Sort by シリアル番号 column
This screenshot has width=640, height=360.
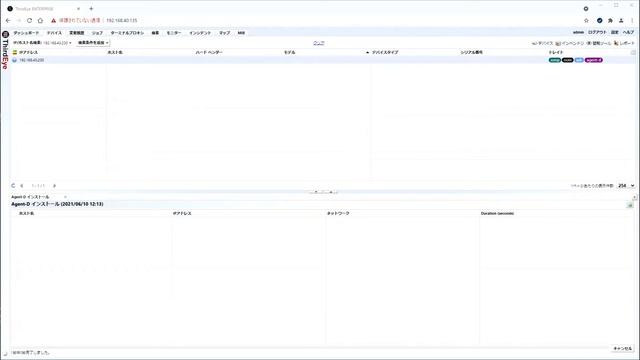(x=471, y=52)
